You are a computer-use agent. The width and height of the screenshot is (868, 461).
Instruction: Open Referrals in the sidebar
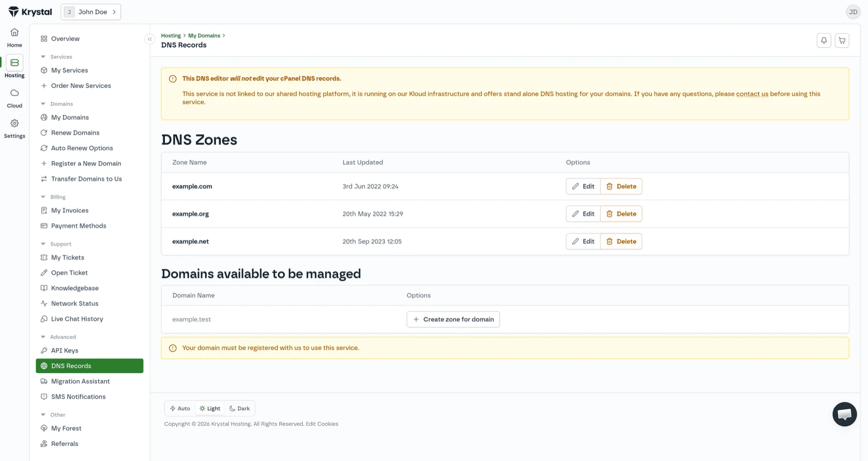90,444
